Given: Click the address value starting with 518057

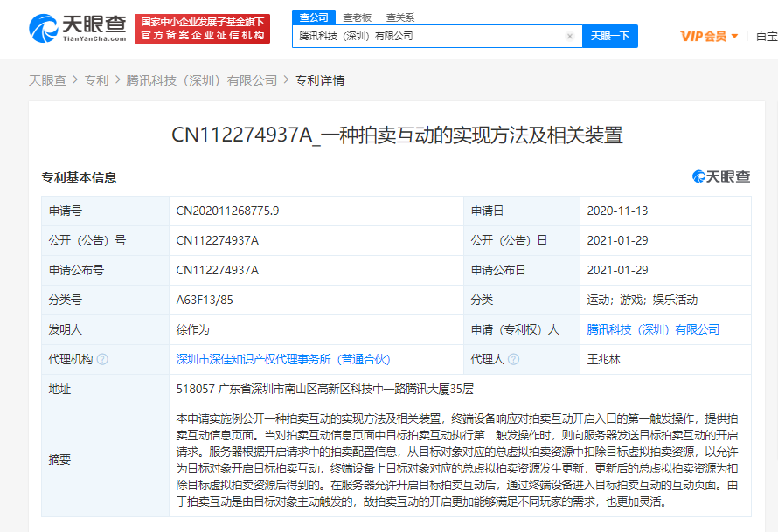Looking at the screenshot, I should pos(325,390).
